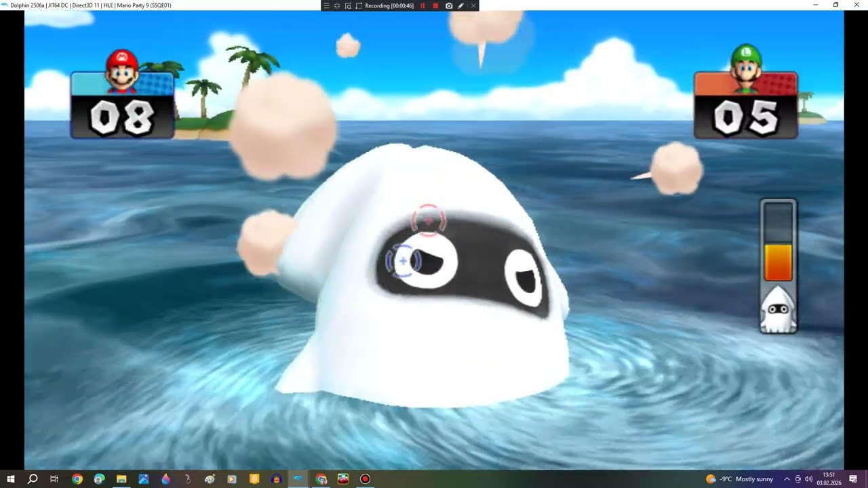The height and width of the screenshot is (488, 868).
Task: Open the weather widget showing -9°C
Action: [740, 479]
